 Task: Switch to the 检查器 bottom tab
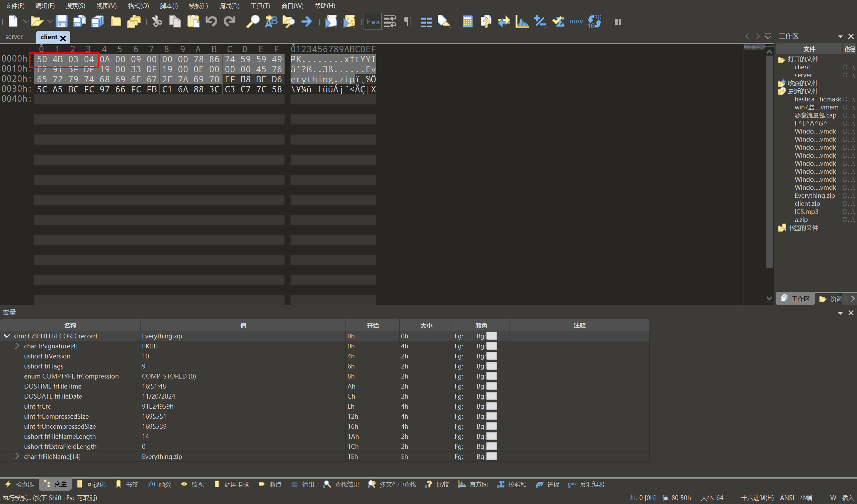(x=19, y=484)
